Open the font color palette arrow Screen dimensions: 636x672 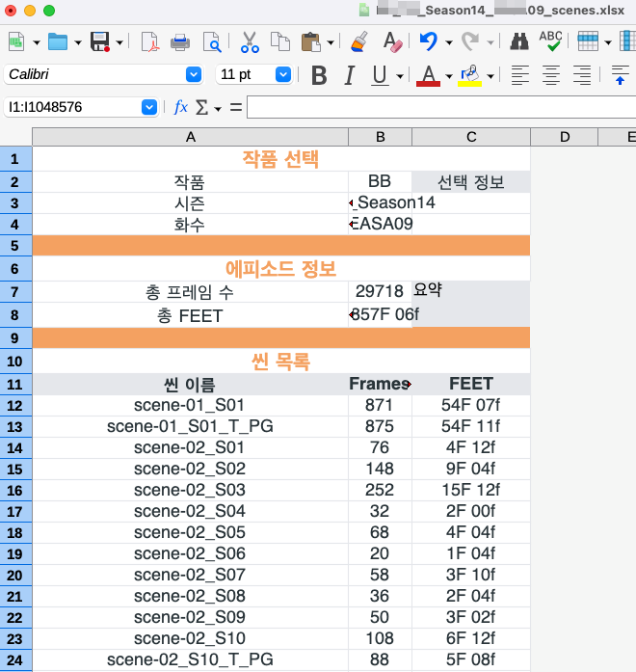coord(449,76)
